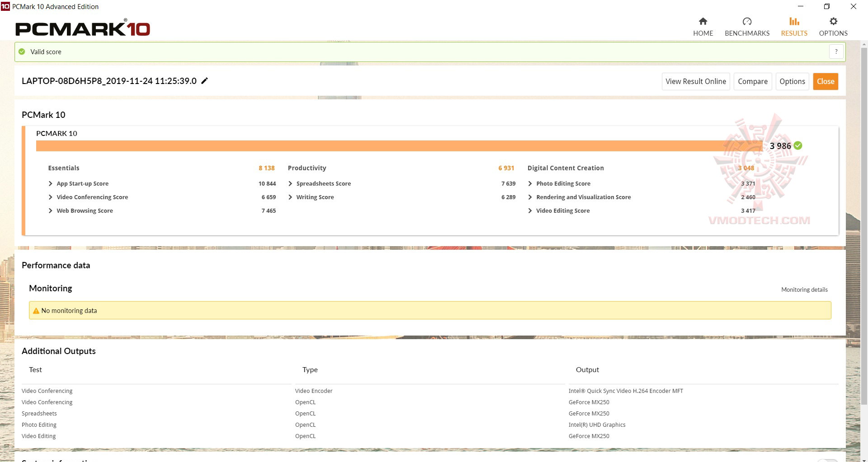Click the Valid score text

click(x=46, y=51)
